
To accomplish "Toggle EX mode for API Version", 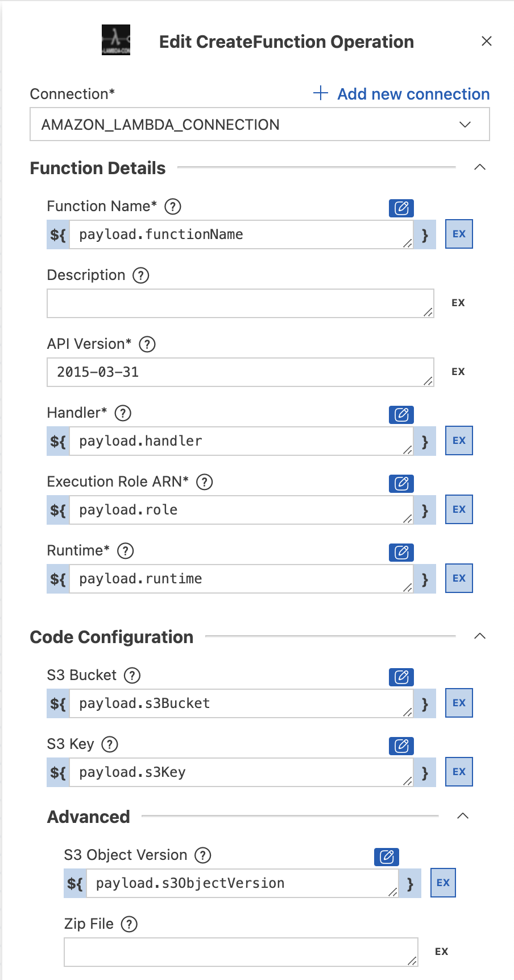I will pos(458,372).
